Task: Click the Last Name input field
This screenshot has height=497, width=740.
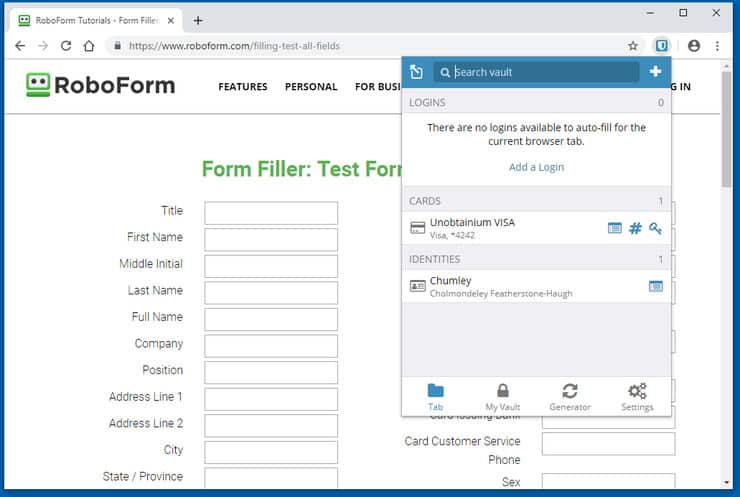Action: (271, 293)
